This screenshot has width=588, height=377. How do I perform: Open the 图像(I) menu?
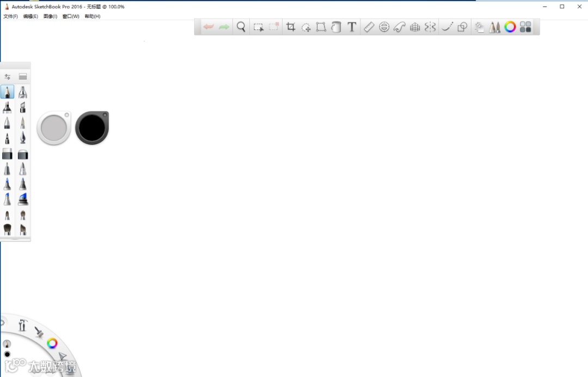coord(50,16)
